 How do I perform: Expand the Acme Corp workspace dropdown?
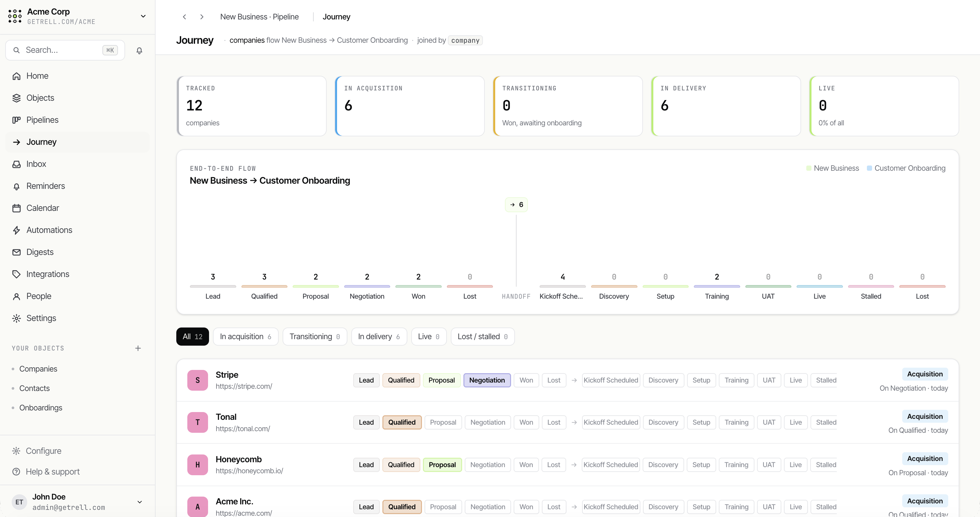[144, 16]
